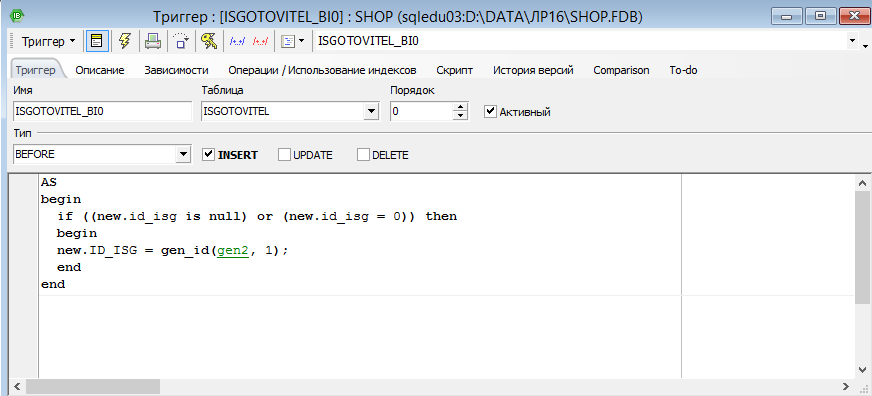This screenshot has height=396, width=872.
Task: Click the Имя field containing ISGOTOVITEL_BI0
Action: [x=102, y=111]
